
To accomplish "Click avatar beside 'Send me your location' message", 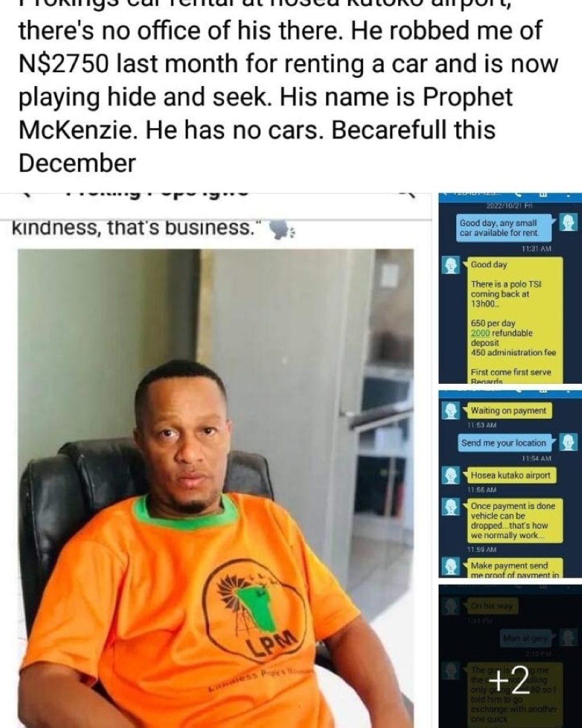I will 568,443.
